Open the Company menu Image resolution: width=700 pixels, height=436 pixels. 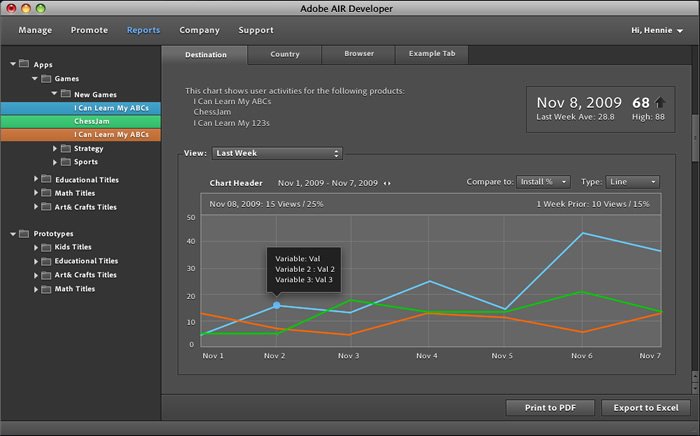click(x=199, y=30)
